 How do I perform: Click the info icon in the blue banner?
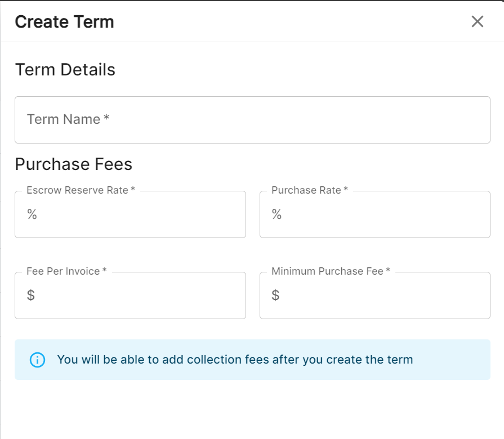[x=37, y=360]
